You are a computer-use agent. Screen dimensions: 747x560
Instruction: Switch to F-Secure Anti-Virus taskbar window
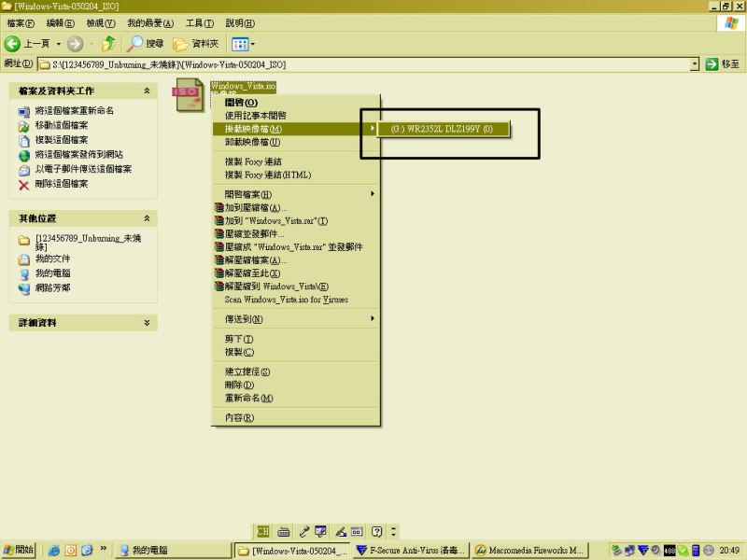tap(411, 551)
